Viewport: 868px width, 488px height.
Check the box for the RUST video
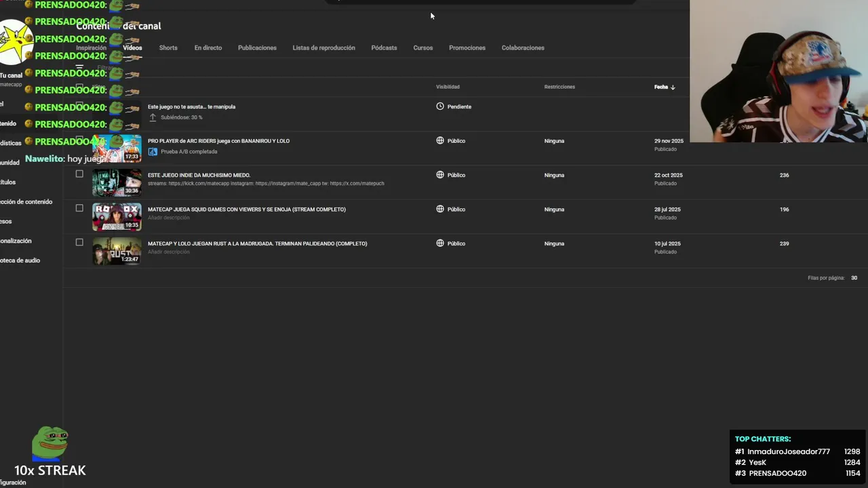click(x=79, y=242)
